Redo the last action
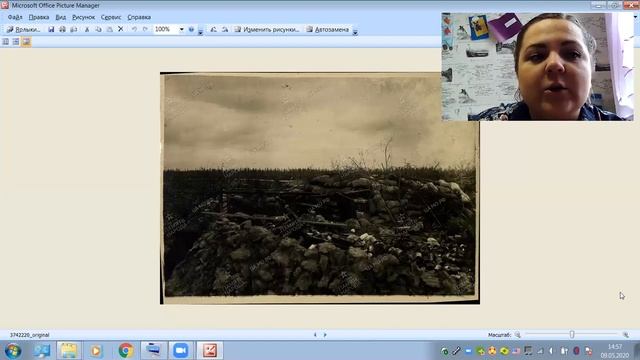Viewport: 640px width, 360px height. pyautogui.click(x=145, y=29)
